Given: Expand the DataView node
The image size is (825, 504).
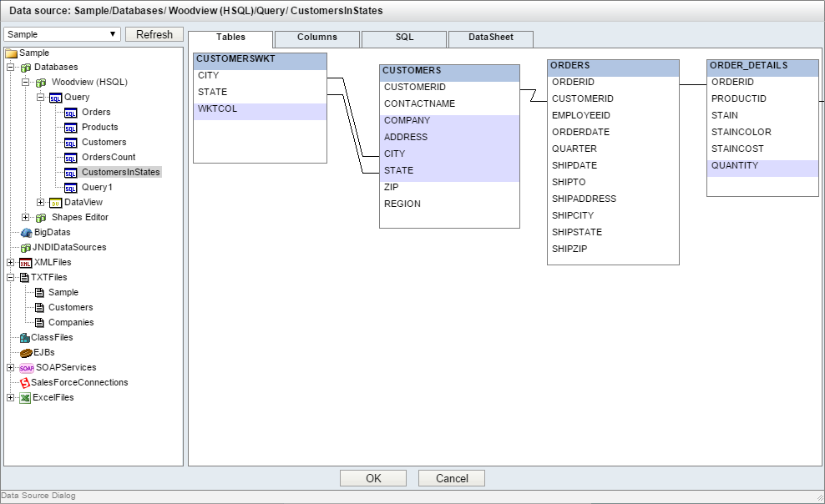Looking at the screenshot, I should click(x=41, y=202).
